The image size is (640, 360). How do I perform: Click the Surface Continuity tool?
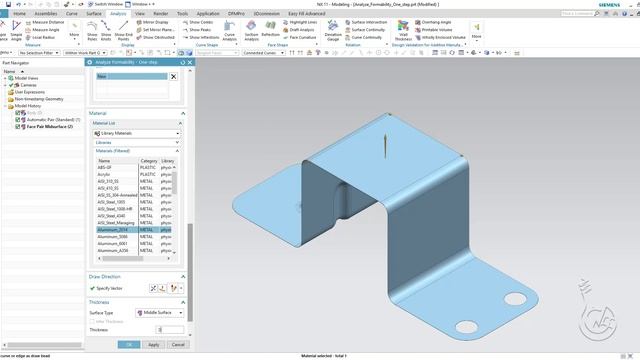click(365, 30)
